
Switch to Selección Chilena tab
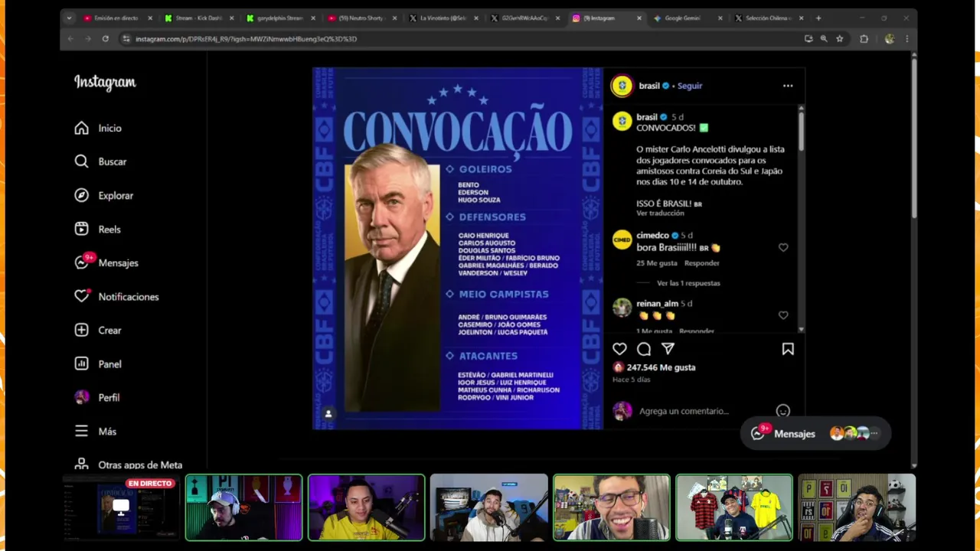click(769, 18)
